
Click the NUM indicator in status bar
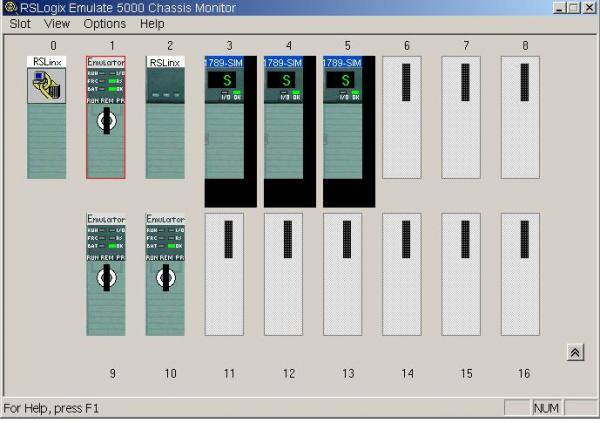coord(546,408)
